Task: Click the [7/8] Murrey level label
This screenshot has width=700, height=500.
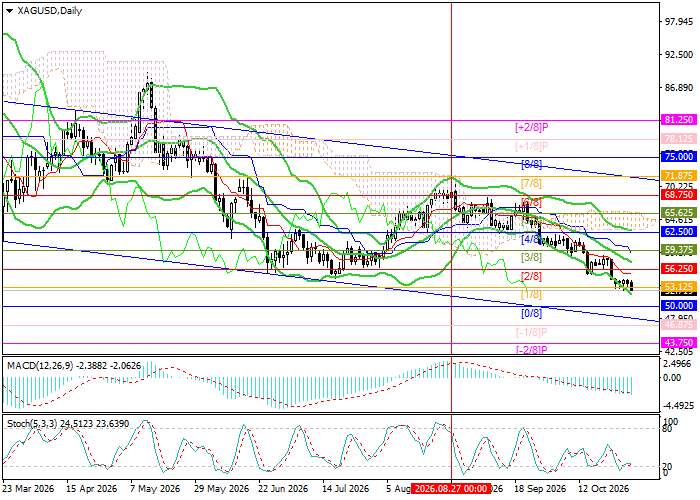Action: (x=531, y=183)
